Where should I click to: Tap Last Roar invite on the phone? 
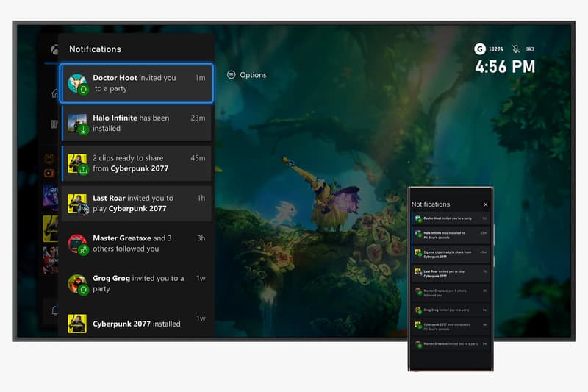click(x=451, y=272)
